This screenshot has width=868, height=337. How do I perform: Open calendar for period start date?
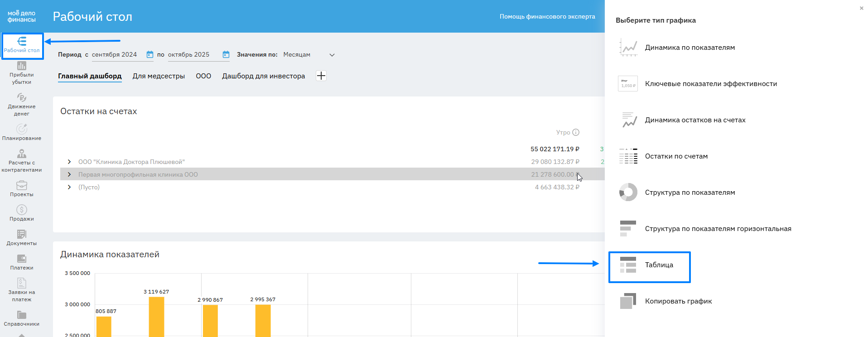(x=150, y=54)
